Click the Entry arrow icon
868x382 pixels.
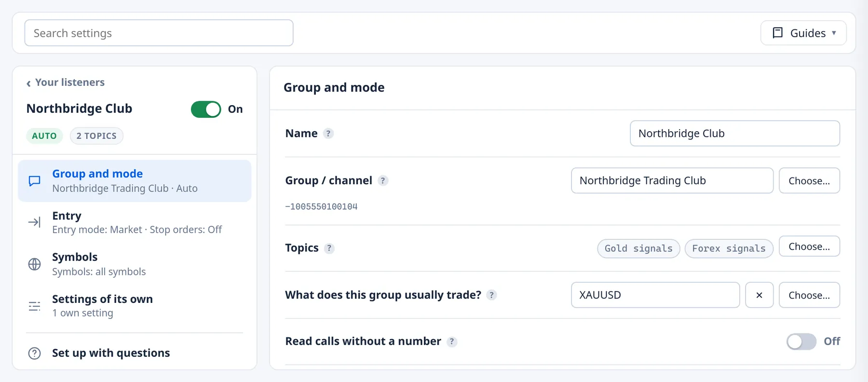pos(34,222)
